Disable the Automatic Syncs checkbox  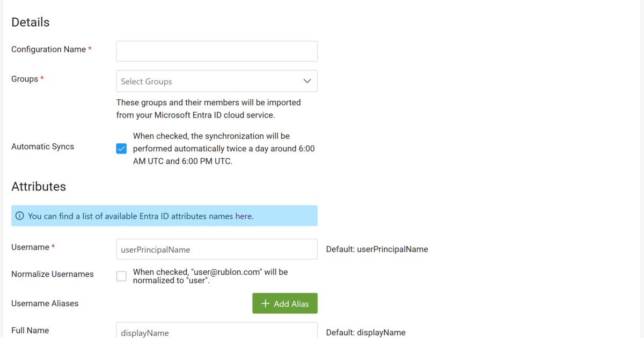pos(121,149)
